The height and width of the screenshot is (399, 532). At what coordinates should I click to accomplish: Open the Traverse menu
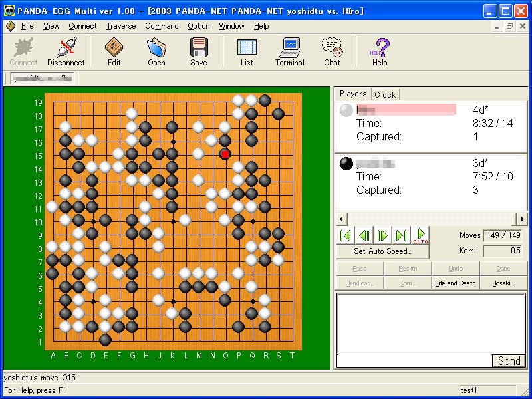(x=120, y=26)
